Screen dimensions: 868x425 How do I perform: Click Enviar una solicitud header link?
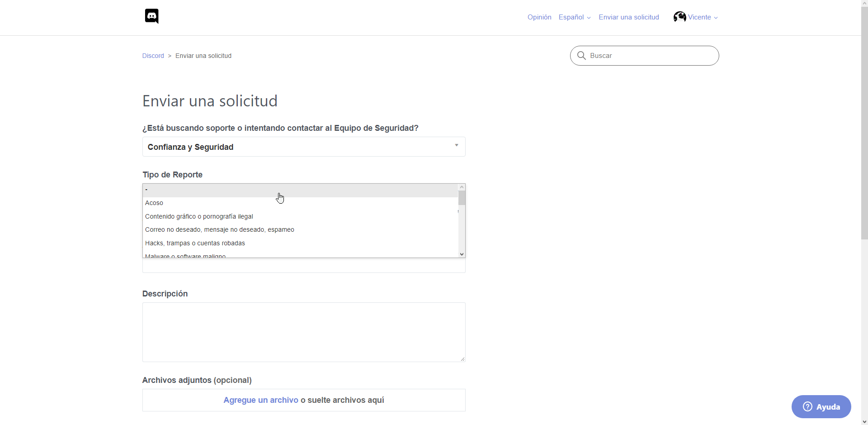click(x=629, y=17)
